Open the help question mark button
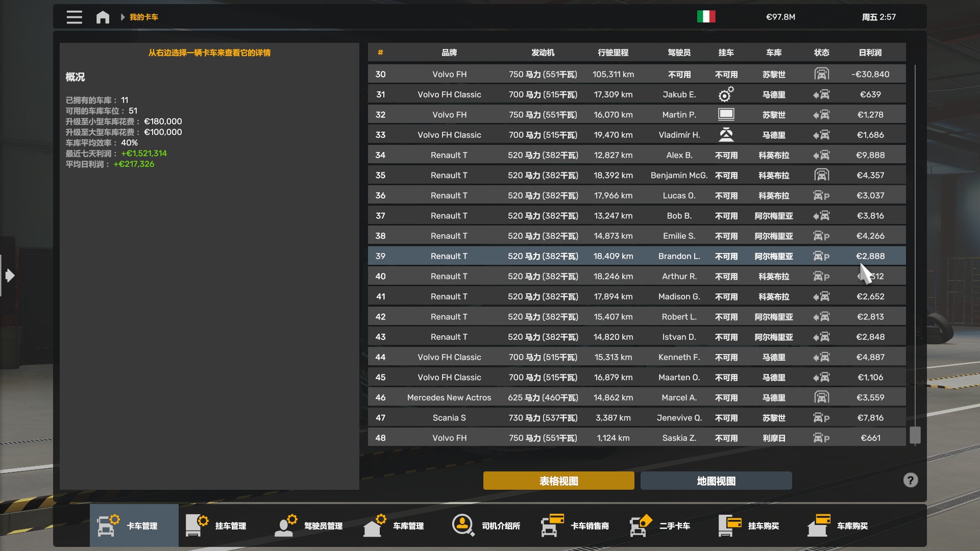The image size is (980, 551). [910, 480]
